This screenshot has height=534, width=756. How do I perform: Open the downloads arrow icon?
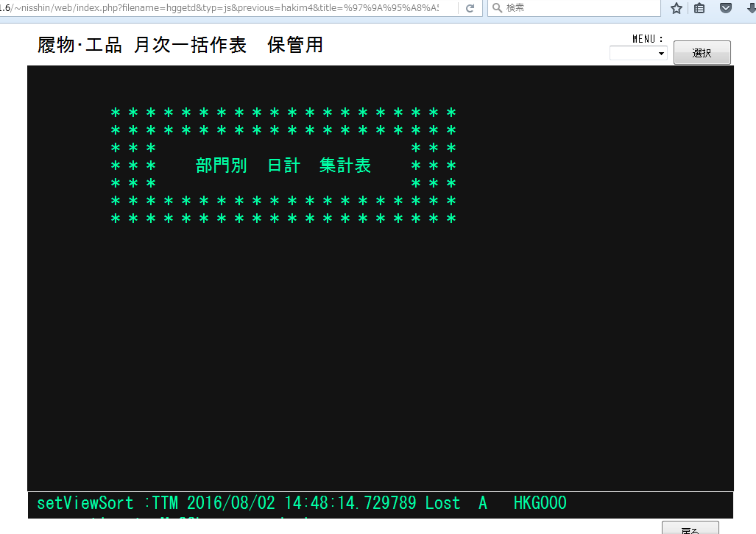tap(749, 8)
